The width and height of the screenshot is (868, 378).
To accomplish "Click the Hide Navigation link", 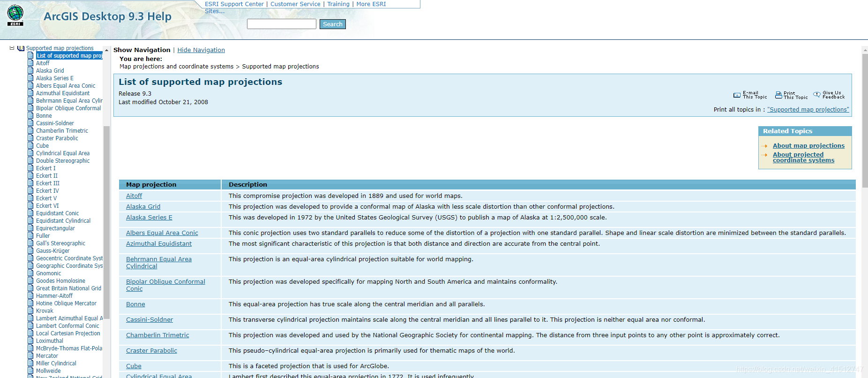I will point(201,50).
